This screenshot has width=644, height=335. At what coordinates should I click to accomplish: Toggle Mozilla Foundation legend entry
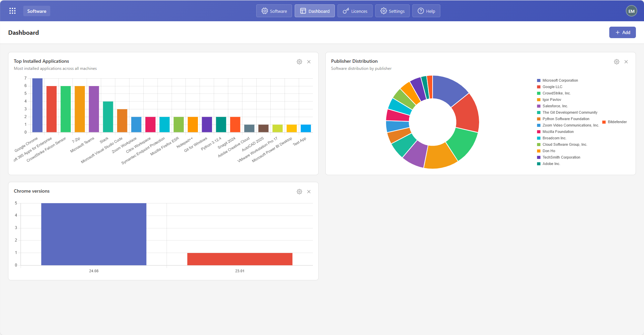(x=555, y=132)
